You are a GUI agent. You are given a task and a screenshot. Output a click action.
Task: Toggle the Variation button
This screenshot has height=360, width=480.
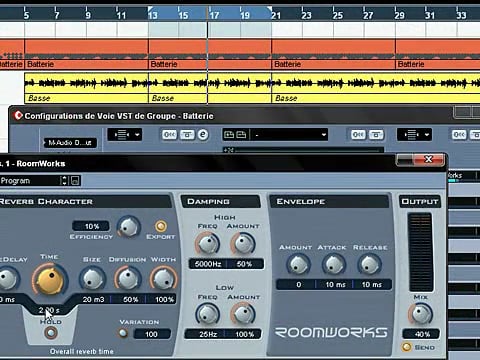(123, 333)
